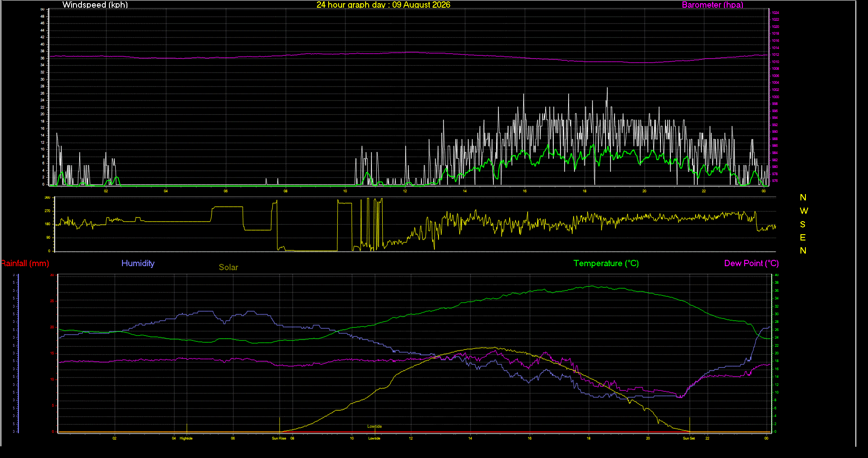Click the 'Windspeed (kph)' chart title

pyautogui.click(x=95, y=5)
